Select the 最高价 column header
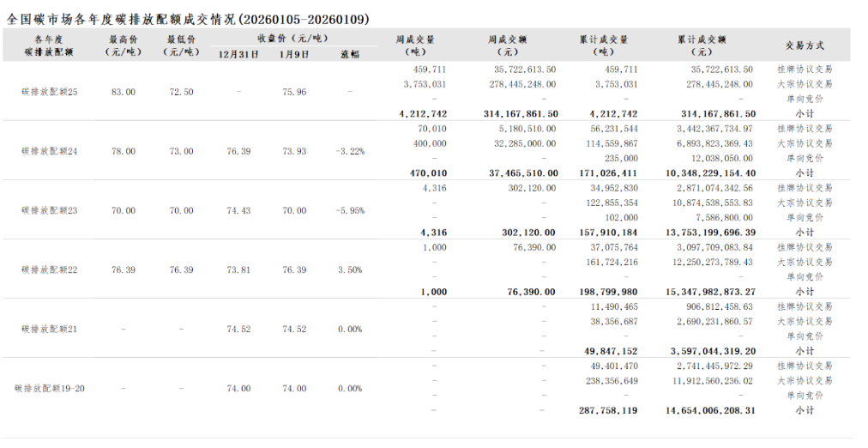 123,45
